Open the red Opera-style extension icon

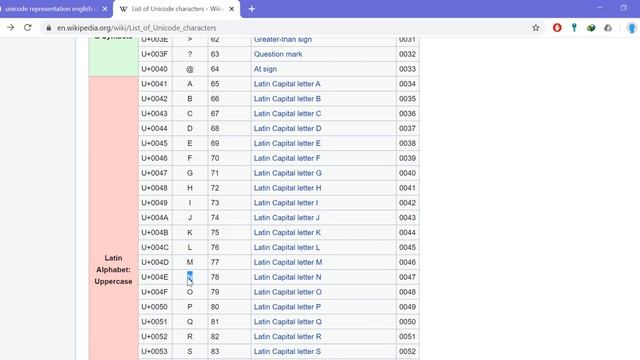(x=557, y=28)
